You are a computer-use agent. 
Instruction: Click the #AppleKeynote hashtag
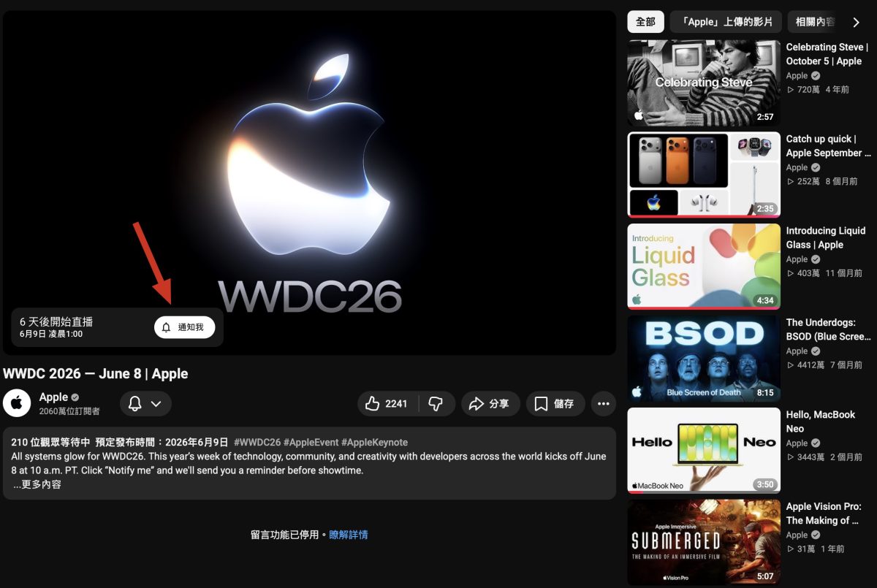click(x=374, y=442)
